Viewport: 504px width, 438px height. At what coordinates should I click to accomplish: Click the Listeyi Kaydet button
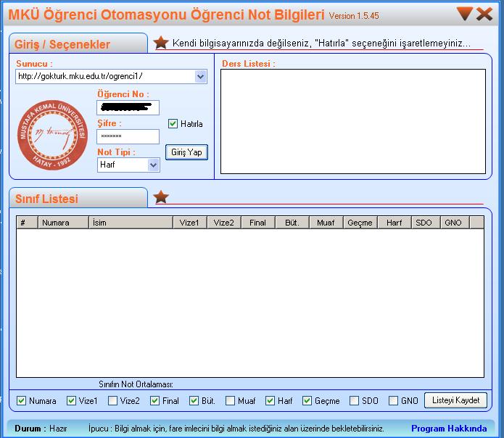455,400
